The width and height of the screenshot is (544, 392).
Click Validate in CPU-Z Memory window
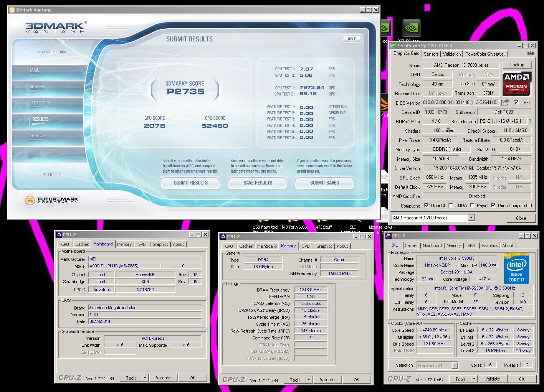point(327,380)
